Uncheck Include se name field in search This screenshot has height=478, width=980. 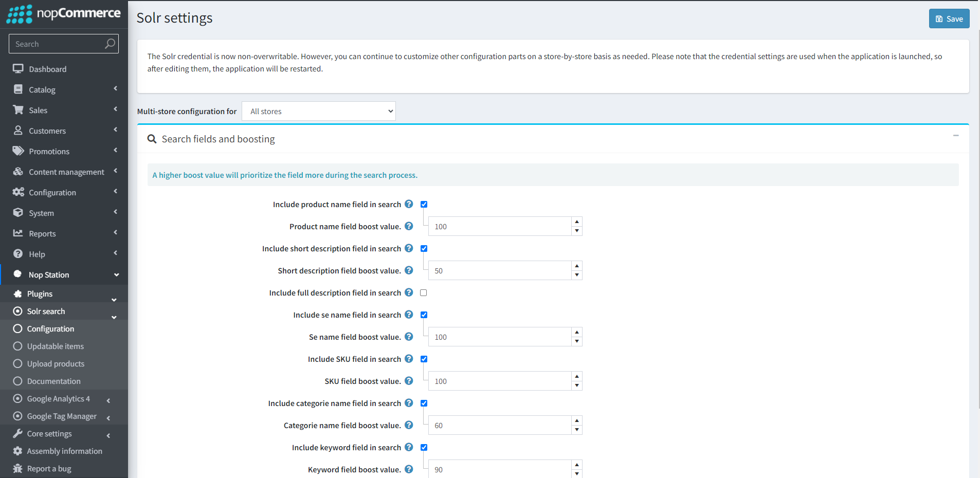(x=424, y=315)
